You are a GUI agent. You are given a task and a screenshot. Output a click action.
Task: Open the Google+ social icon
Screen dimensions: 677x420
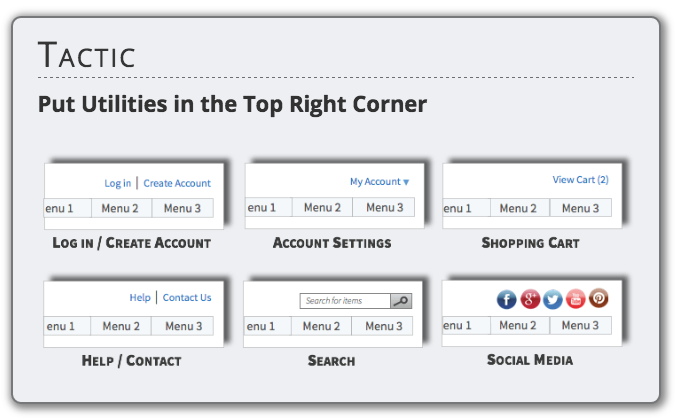tap(530, 298)
